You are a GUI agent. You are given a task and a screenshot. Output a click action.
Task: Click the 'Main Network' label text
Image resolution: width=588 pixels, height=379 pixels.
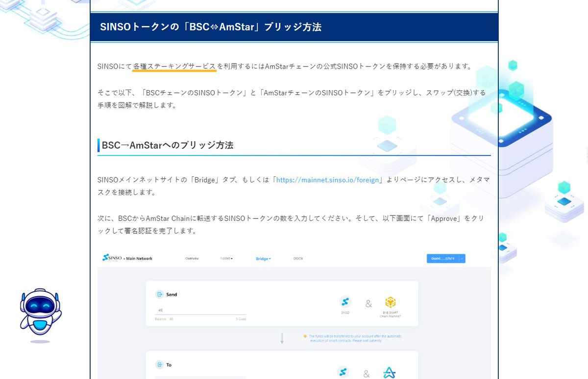pos(139,259)
